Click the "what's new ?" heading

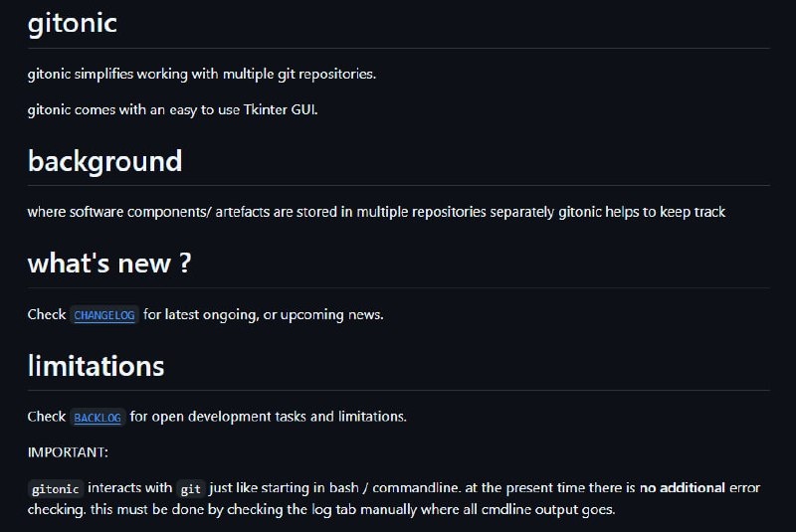(x=109, y=264)
